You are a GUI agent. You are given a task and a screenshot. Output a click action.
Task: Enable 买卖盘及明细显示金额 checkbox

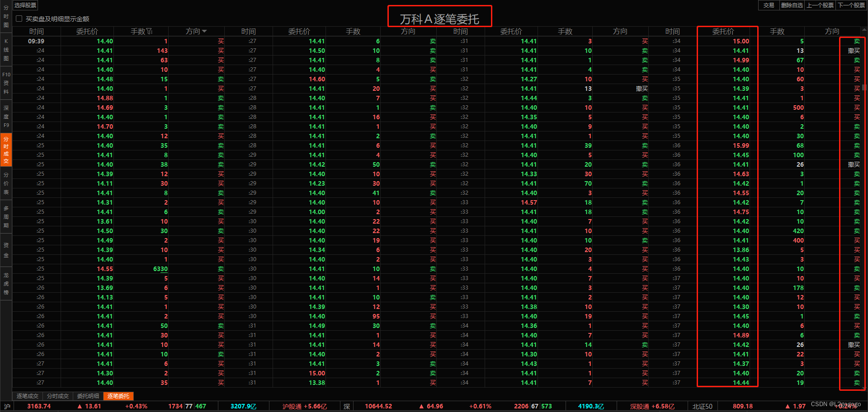[19, 19]
